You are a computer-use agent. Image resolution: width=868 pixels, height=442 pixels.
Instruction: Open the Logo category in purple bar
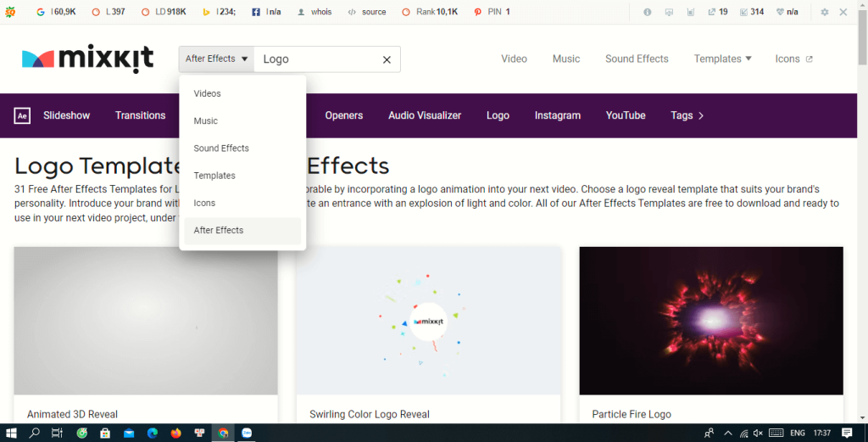498,115
